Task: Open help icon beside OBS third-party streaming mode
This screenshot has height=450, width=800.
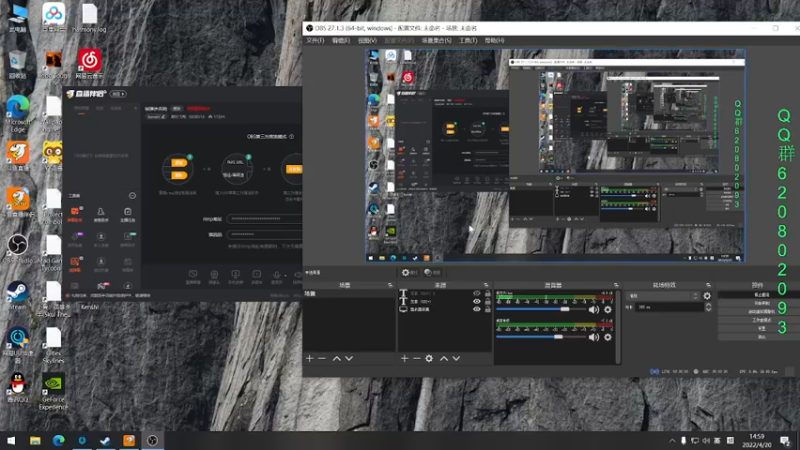Action: click(291, 137)
